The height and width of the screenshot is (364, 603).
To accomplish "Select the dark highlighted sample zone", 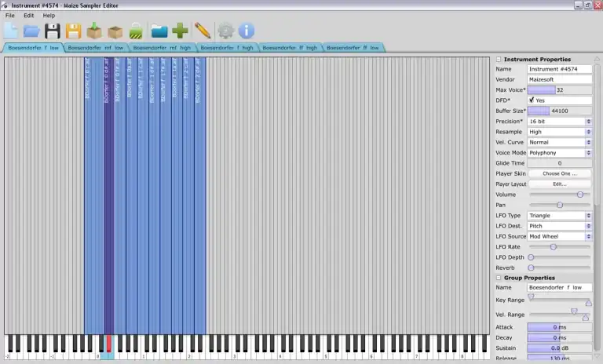I will pos(108,195).
